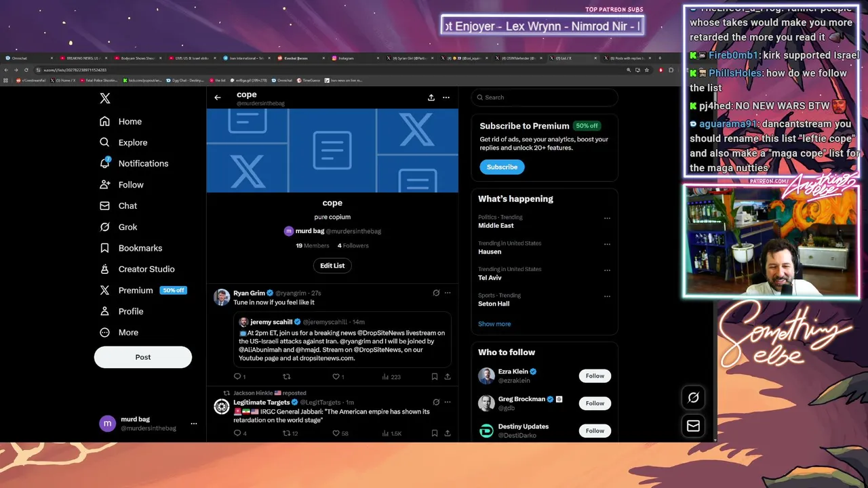Reload the page in browser
Screen dimensions: 868x488
pos(26,70)
